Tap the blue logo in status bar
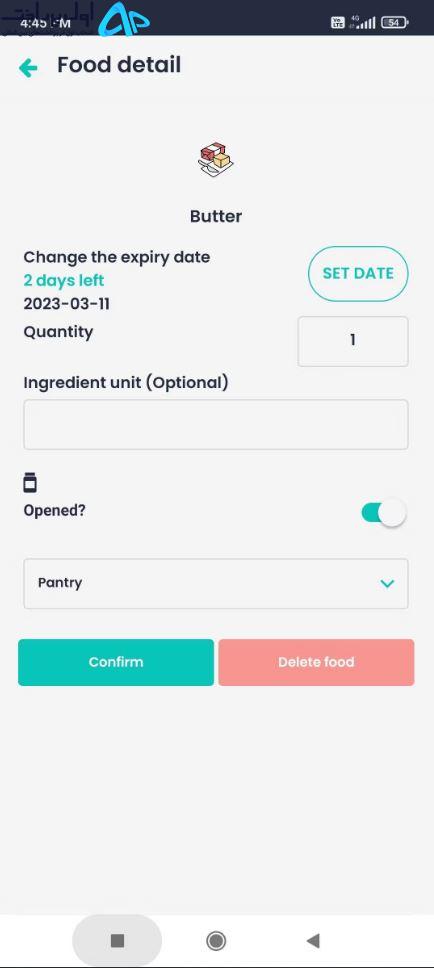Screen dimensions: 434x968 [125, 21]
